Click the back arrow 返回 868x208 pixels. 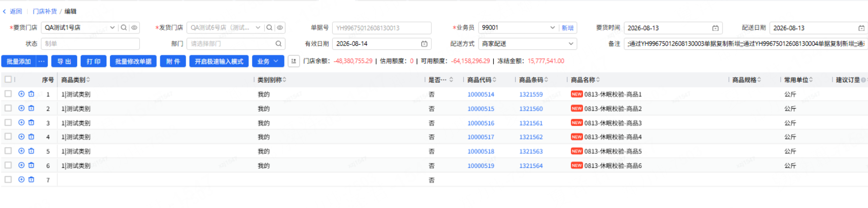coord(12,11)
